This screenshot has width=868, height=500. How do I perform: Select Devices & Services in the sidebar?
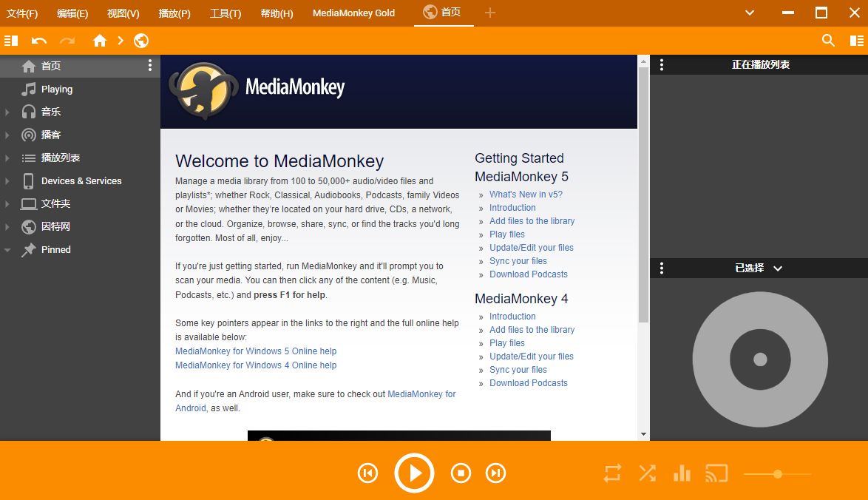click(x=81, y=181)
